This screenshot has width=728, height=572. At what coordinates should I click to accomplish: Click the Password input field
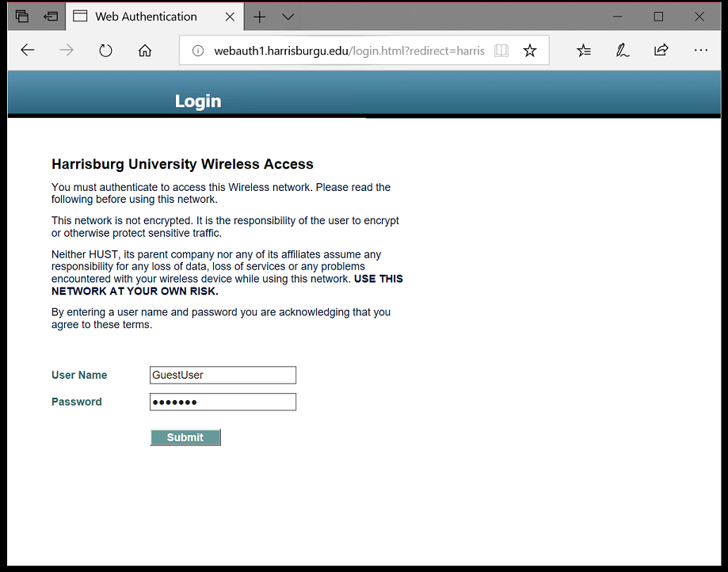click(223, 402)
